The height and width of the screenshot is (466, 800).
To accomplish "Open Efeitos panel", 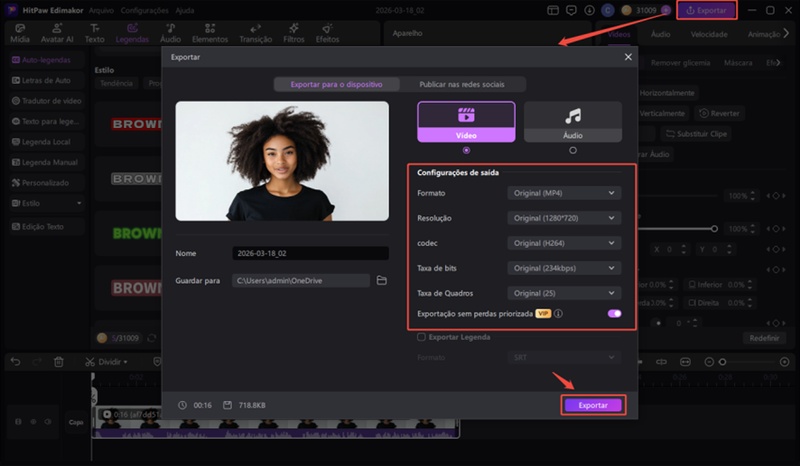I will tap(327, 33).
